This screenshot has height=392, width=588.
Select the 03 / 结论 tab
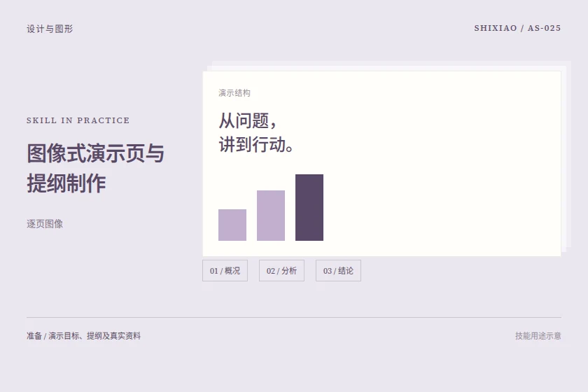338,270
